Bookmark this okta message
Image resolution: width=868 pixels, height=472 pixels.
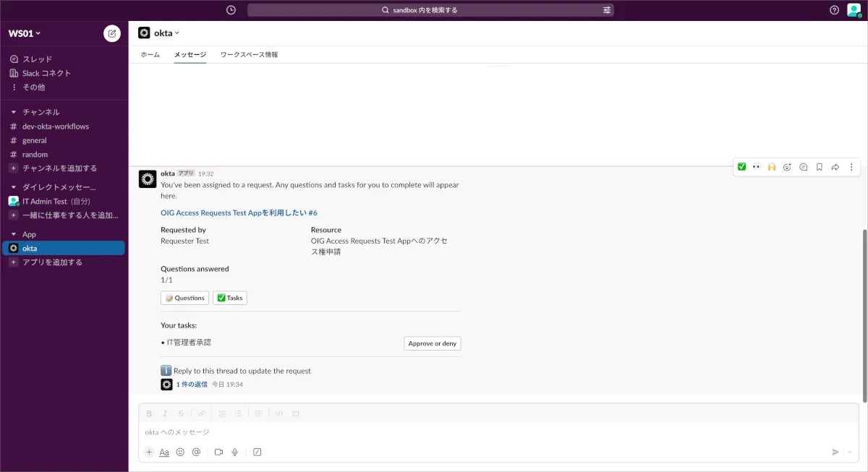point(820,167)
